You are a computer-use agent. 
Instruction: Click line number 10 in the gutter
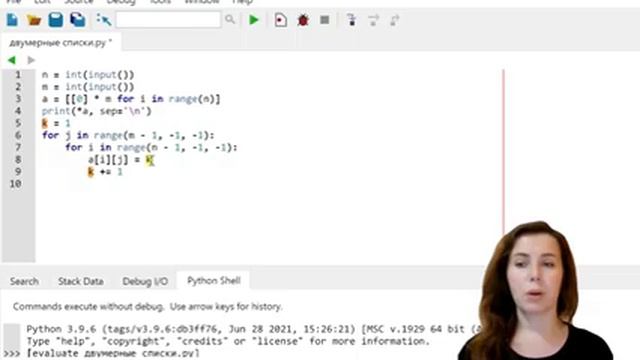pyautogui.click(x=16, y=184)
